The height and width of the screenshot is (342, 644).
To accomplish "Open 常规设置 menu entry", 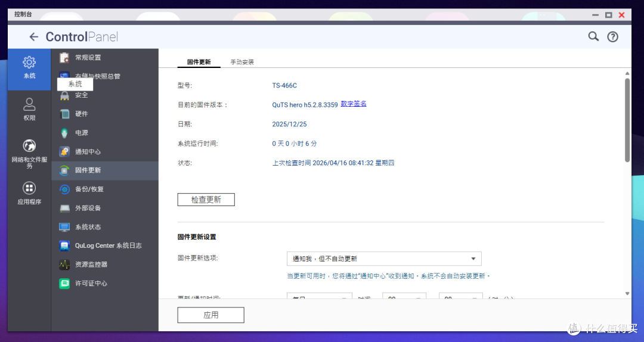I will (x=105, y=57).
